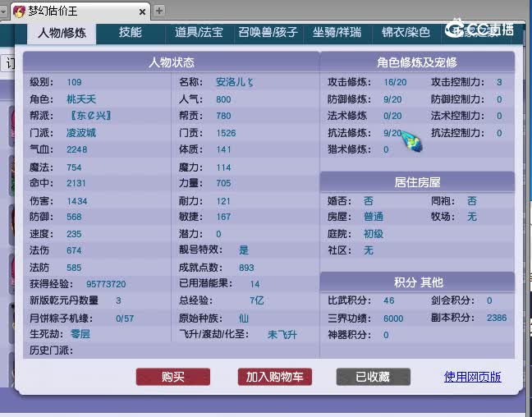Screen dimensions: 532x417
Task: Switch to the 人物/修炼 tab
Action: 62,34
